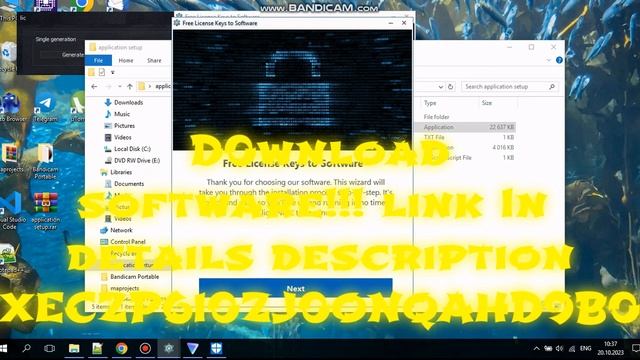The image size is (640, 360).
Task: Click the Explorer quick access properties icon
Action: click(102, 72)
